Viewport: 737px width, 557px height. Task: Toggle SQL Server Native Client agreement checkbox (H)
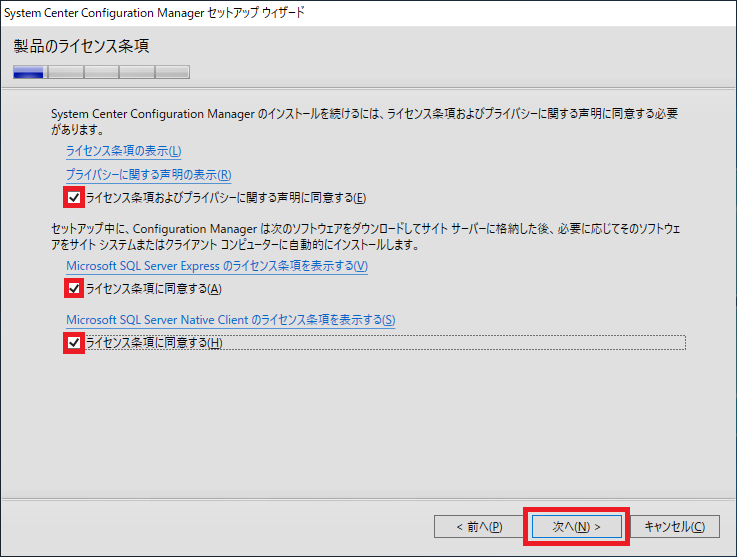click(74, 343)
